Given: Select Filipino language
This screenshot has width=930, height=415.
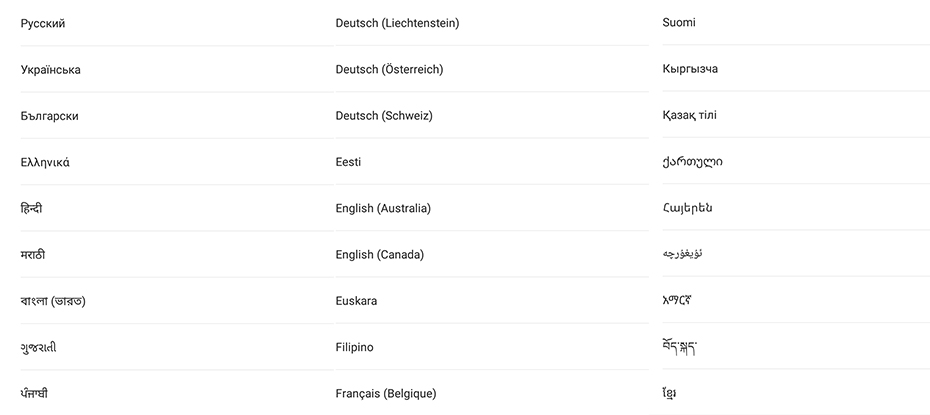Looking at the screenshot, I should point(355,347).
